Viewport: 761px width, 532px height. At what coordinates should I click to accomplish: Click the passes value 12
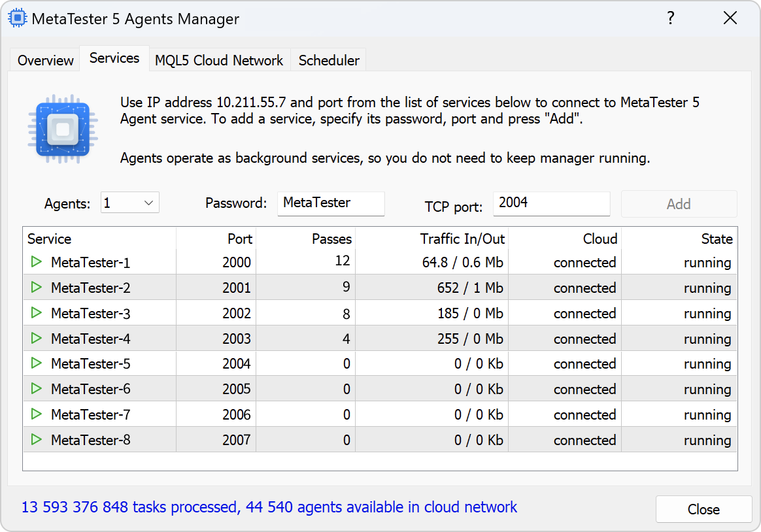343,261
